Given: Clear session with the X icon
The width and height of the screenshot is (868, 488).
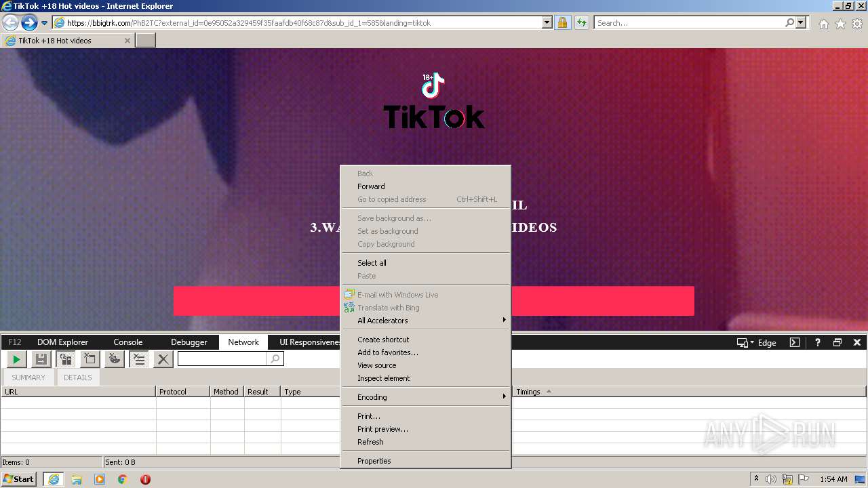Looking at the screenshot, I should click(x=163, y=359).
